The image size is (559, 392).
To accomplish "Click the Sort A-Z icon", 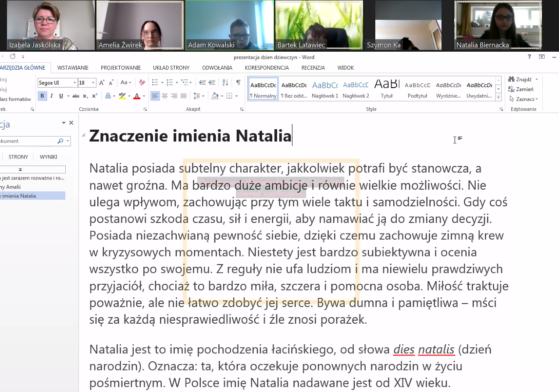I will (x=225, y=82).
